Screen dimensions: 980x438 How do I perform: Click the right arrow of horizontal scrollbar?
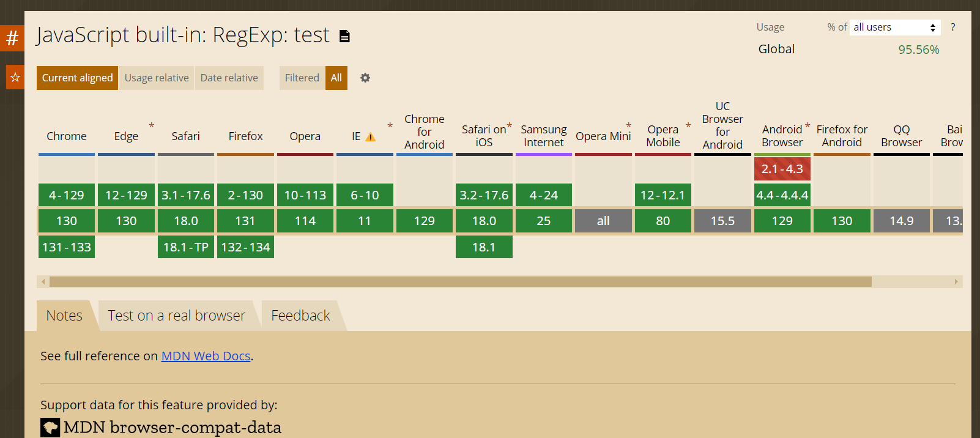tap(956, 281)
